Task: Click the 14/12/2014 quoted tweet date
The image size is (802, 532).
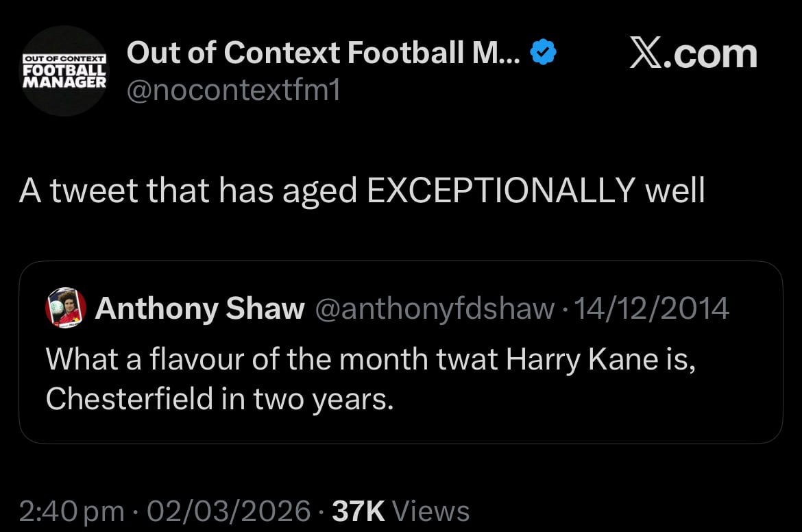Action: click(x=652, y=309)
